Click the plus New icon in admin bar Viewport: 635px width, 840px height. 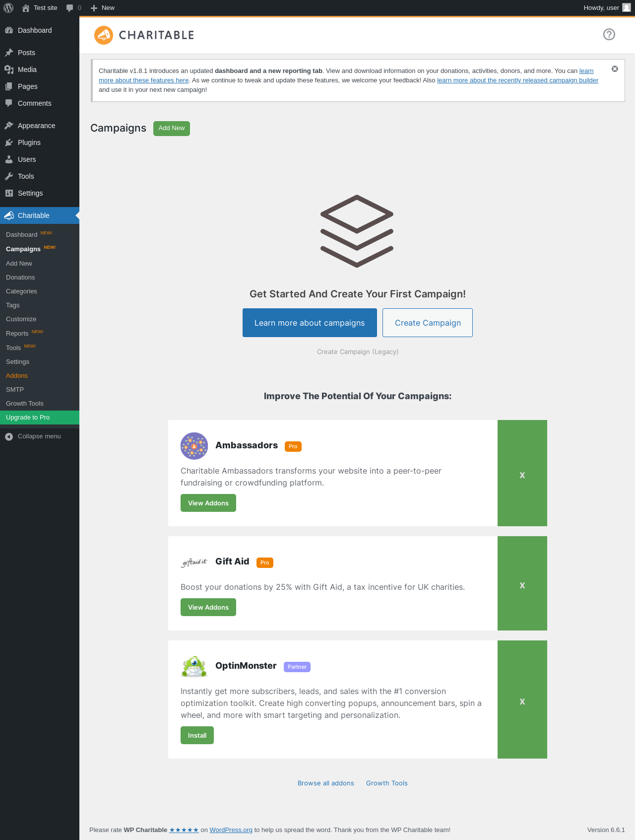pos(94,8)
